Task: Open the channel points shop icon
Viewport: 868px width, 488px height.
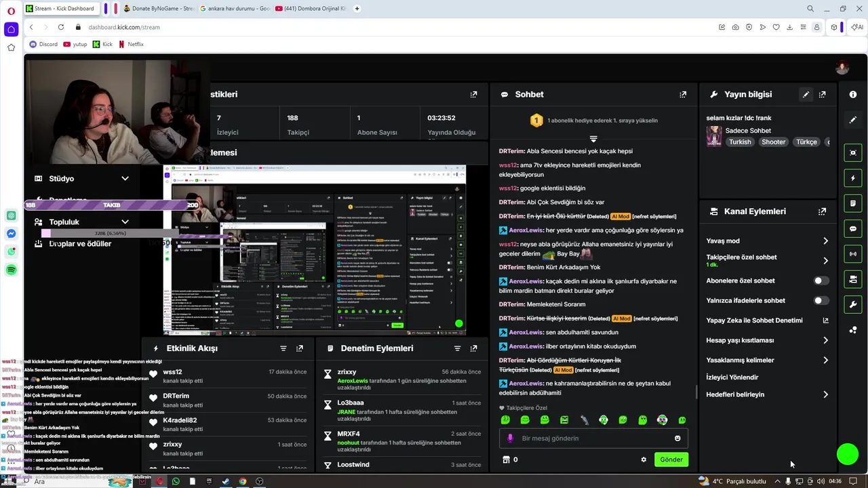Action: click(505, 460)
